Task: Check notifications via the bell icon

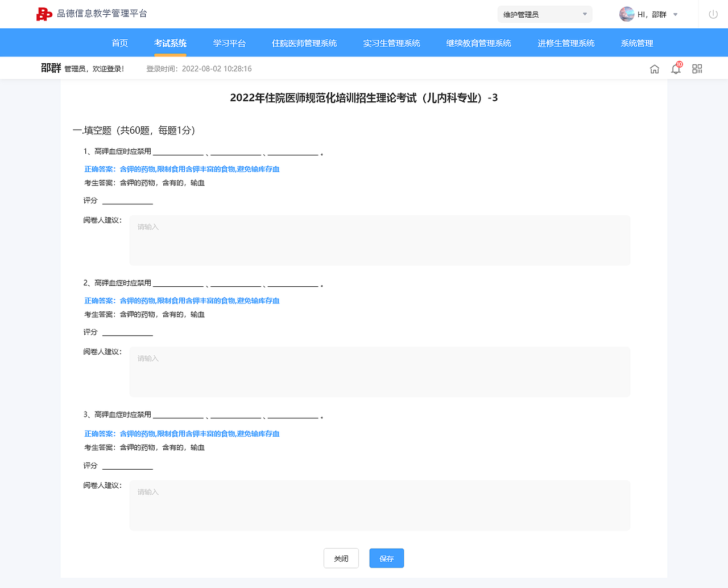Action: tap(676, 68)
